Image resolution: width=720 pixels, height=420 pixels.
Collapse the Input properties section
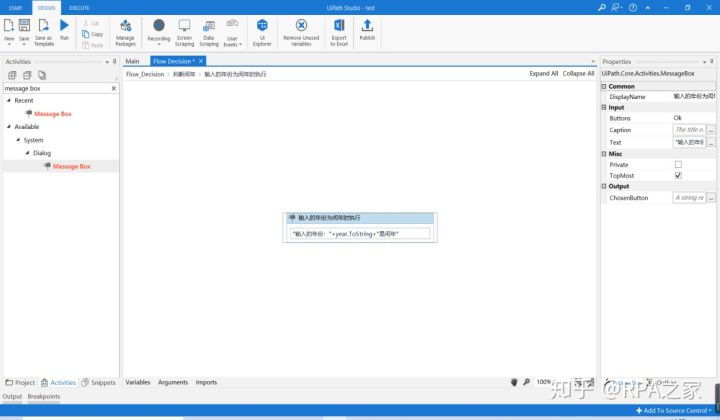pyautogui.click(x=604, y=107)
